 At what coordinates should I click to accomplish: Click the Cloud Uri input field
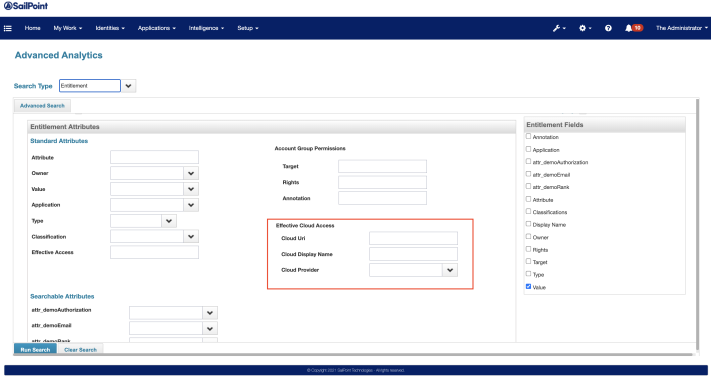point(413,238)
